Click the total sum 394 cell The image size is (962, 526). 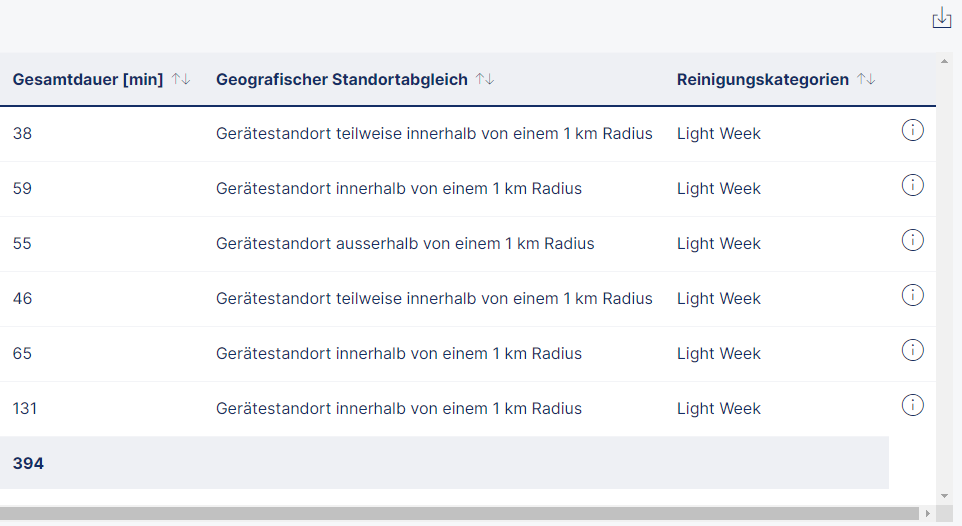[x=28, y=463]
